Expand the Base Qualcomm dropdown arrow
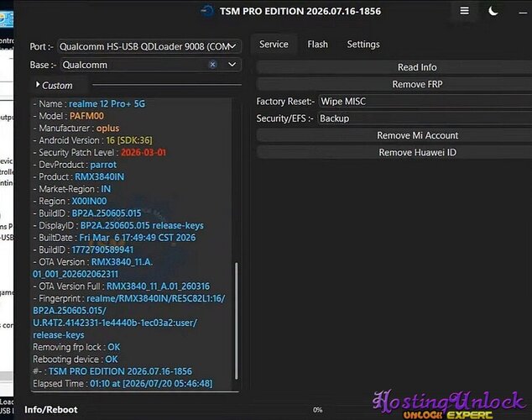The image size is (532, 420). pyautogui.click(x=232, y=65)
